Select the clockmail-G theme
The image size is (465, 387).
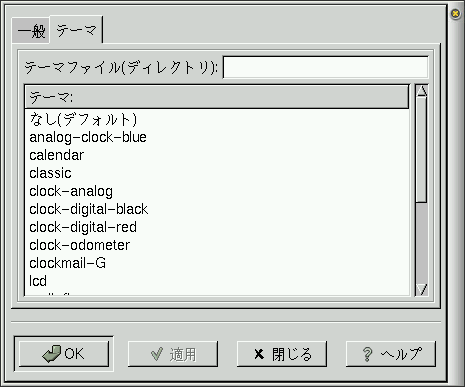point(217,263)
